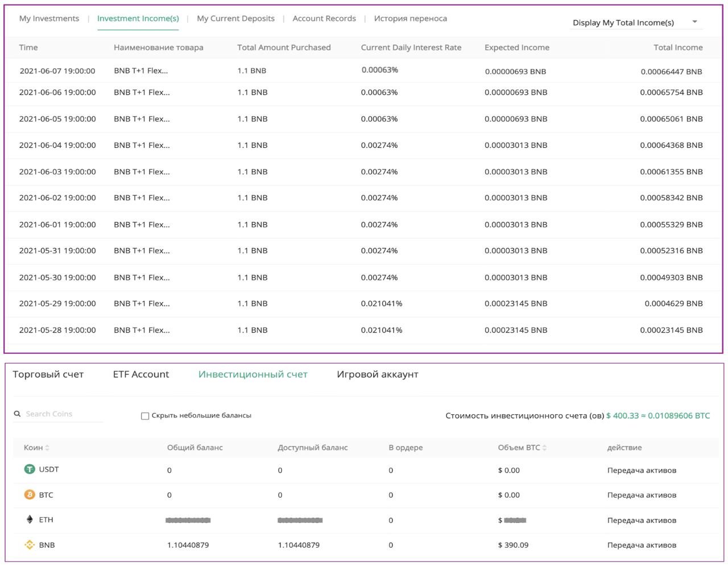Select the Торговый счет tab
The width and height of the screenshot is (728, 566).
pos(48,374)
